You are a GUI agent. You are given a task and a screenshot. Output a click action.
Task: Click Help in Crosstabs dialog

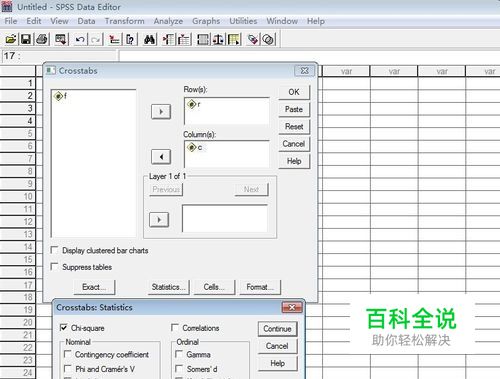(294, 161)
